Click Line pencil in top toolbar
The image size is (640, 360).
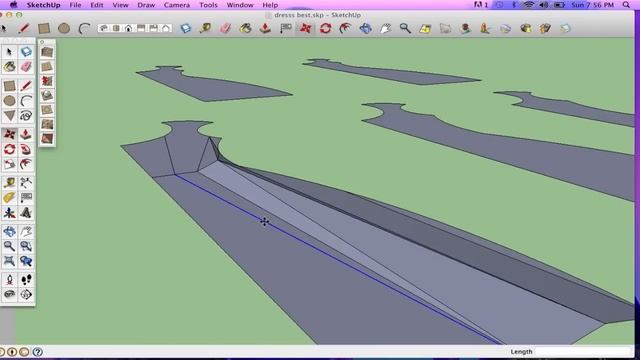24,28
